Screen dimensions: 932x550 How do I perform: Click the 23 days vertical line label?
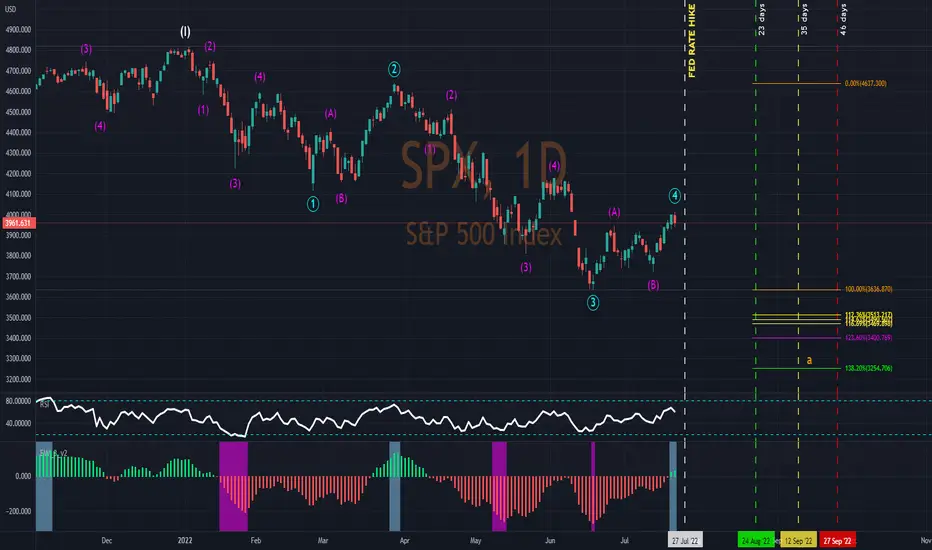761,20
